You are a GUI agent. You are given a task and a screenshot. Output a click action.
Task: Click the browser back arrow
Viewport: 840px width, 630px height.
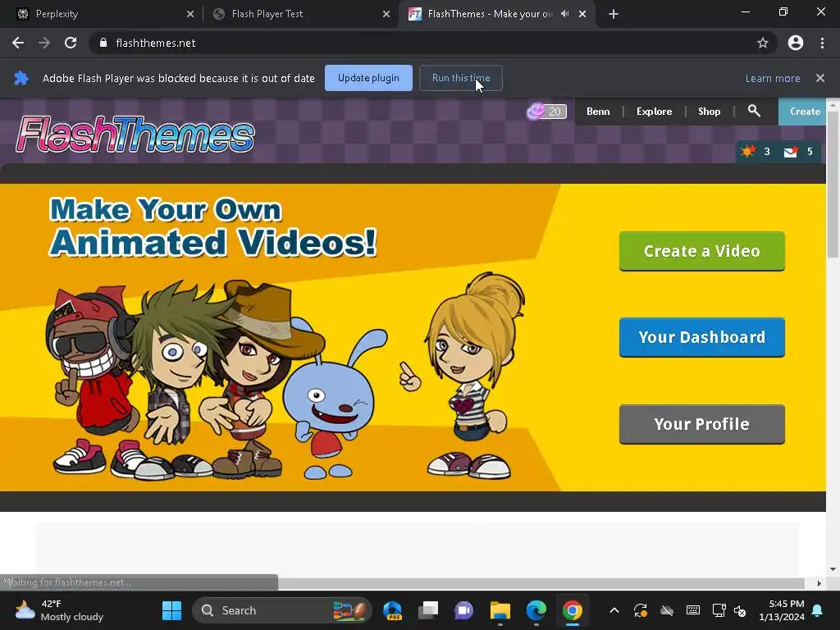[18, 43]
